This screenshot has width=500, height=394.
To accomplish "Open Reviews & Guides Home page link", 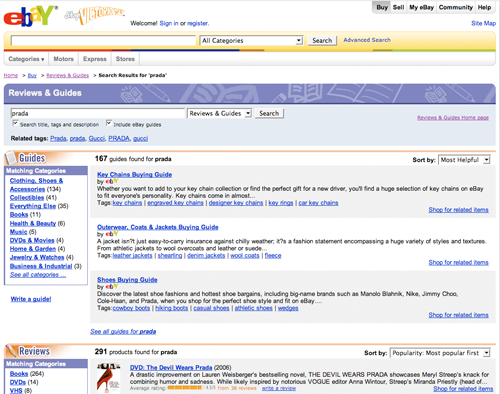I will 453,118.
